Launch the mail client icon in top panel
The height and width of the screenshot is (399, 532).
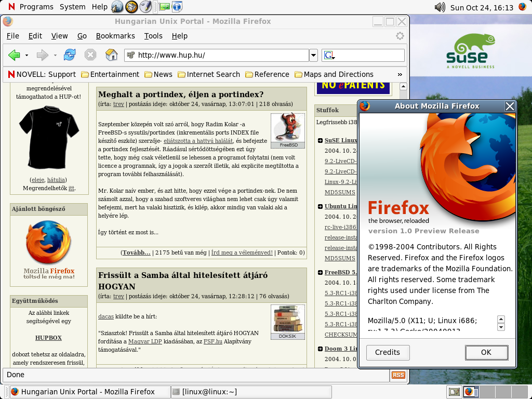click(x=131, y=7)
